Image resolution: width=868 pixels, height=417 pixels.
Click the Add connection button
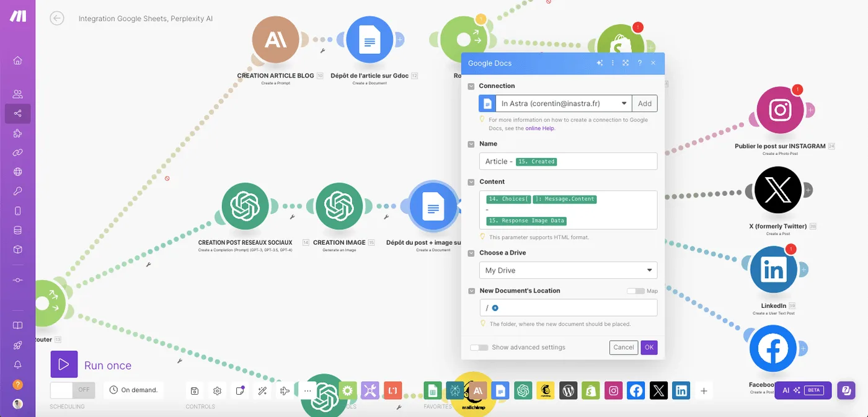point(645,103)
